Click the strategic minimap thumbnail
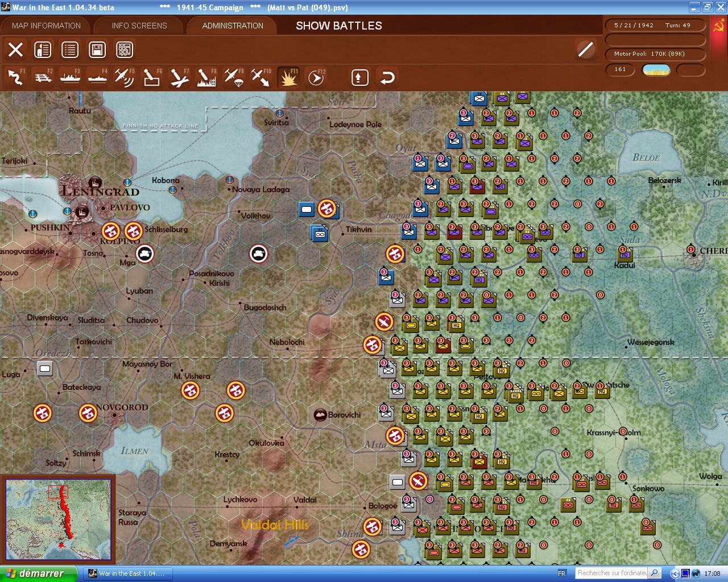Screen dimensions: 728x582 [x=59, y=519]
